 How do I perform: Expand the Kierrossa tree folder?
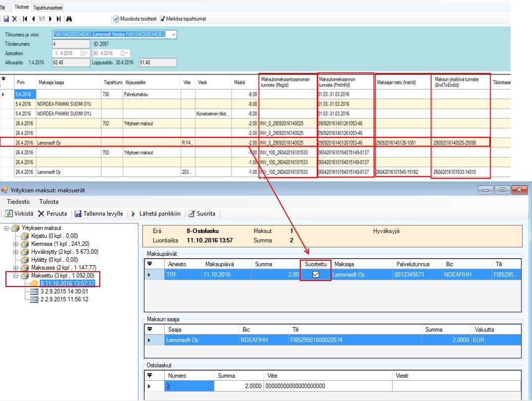(16, 244)
